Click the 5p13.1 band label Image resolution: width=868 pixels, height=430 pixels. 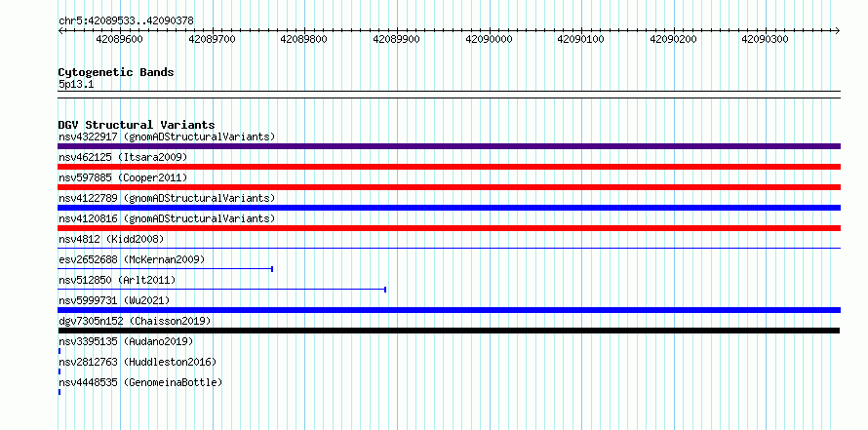pyautogui.click(x=76, y=84)
